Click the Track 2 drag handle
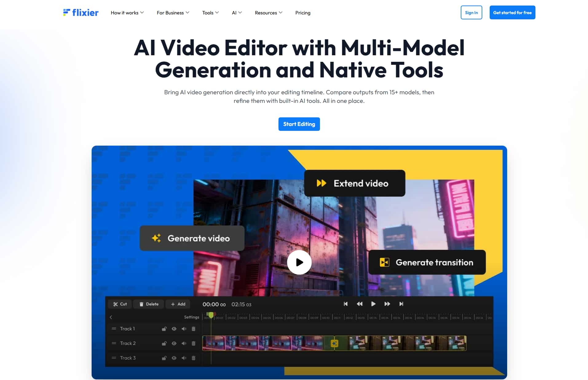The image size is (588, 380). click(114, 343)
